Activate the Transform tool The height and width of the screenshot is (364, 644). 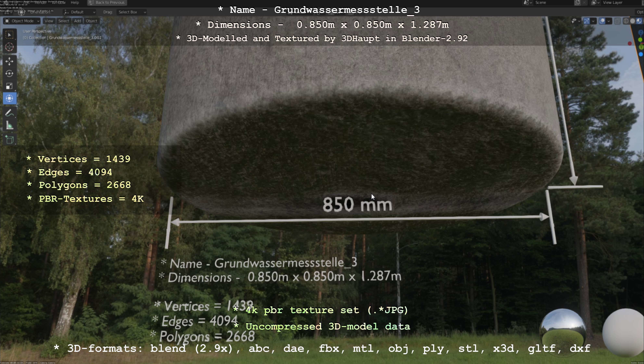[x=9, y=98]
